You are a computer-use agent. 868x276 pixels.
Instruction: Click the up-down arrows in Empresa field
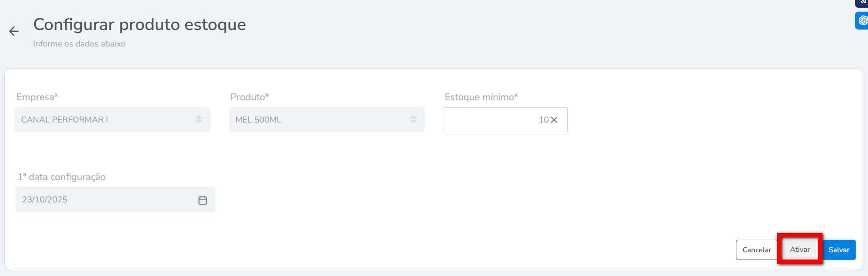pyautogui.click(x=199, y=120)
